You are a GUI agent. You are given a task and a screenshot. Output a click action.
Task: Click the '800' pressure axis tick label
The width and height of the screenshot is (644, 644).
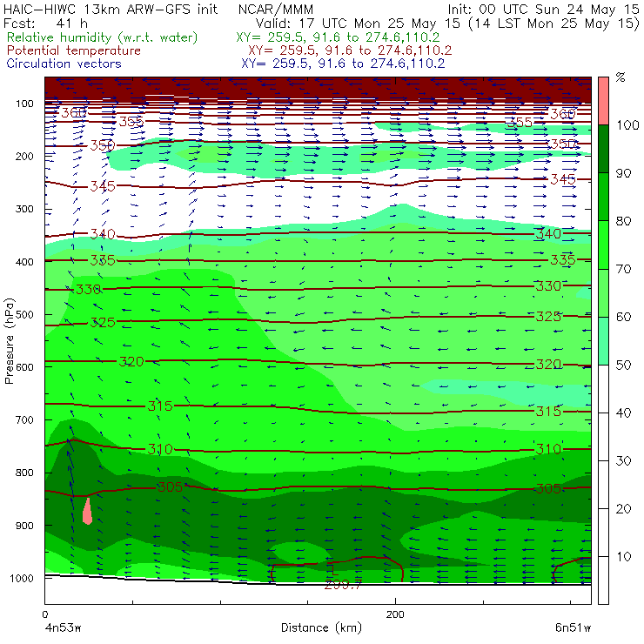click(24, 473)
